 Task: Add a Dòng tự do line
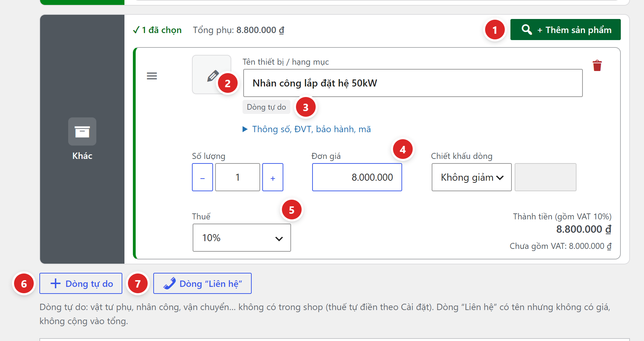pyautogui.click(x=81, y=283)
